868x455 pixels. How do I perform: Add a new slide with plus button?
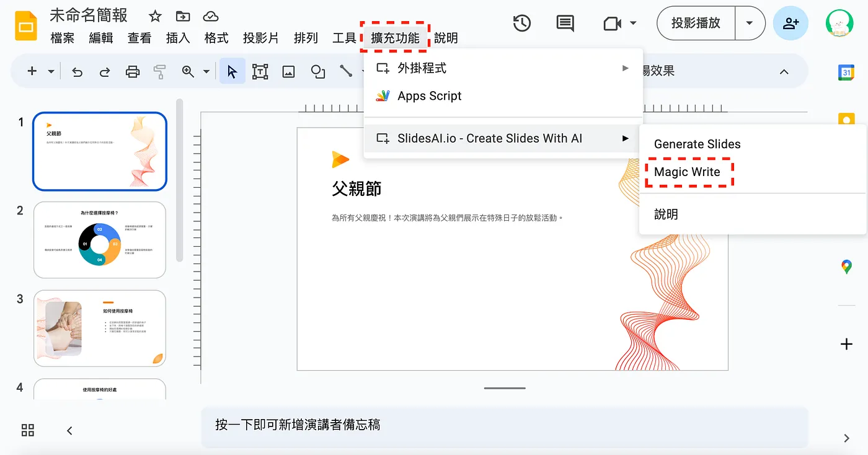[32, 71]
